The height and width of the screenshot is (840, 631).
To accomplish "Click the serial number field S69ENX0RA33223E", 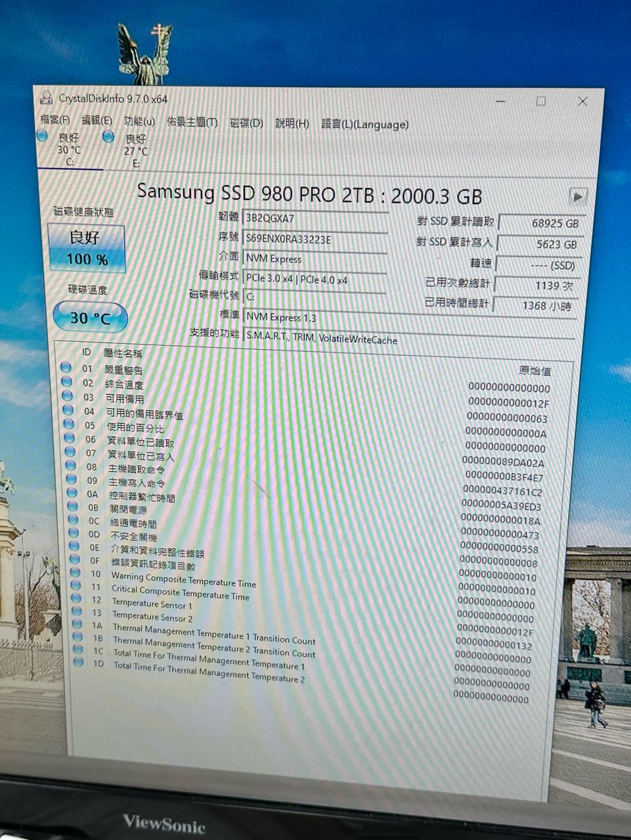I will pyautogui.click(x=315, y=240).
